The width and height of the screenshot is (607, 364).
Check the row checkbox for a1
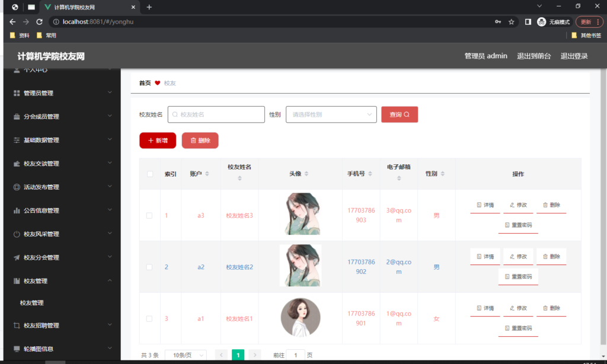click(149, 319)
